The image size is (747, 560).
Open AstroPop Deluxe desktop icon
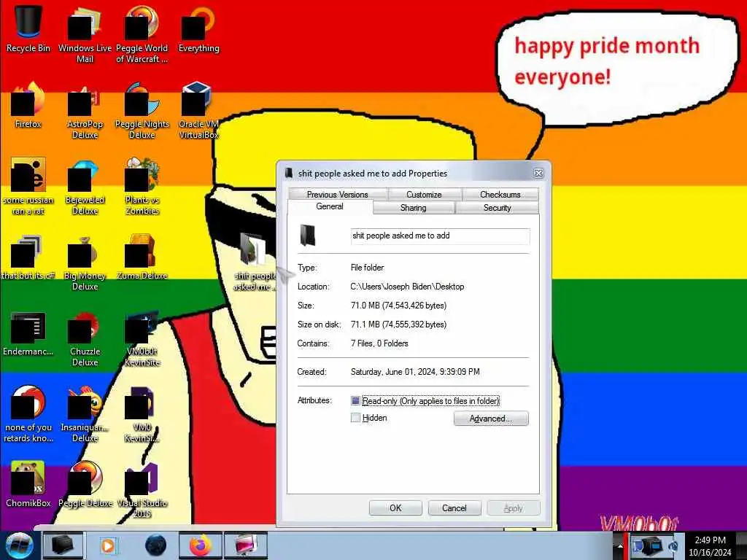click(x=85, y=109)
